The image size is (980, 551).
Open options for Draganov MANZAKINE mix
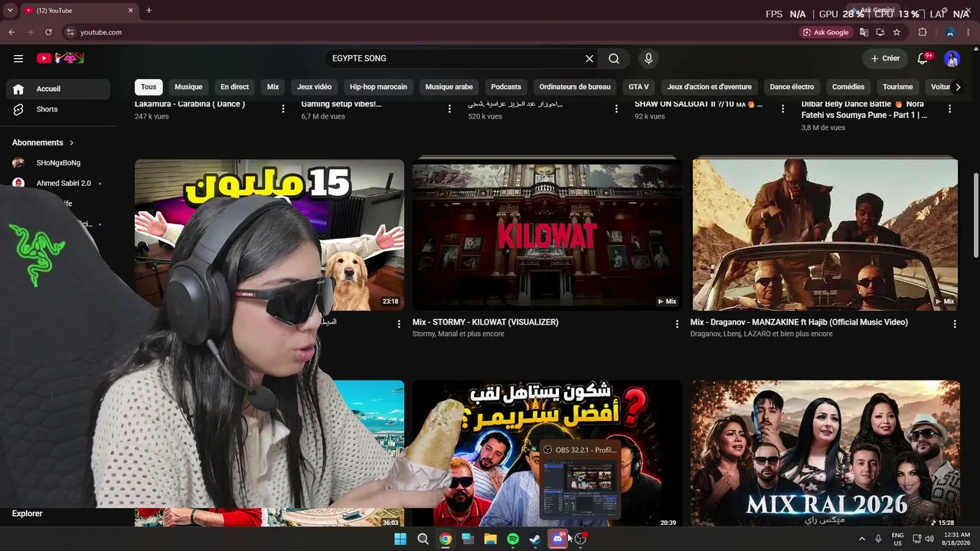(x=955, y=324)
